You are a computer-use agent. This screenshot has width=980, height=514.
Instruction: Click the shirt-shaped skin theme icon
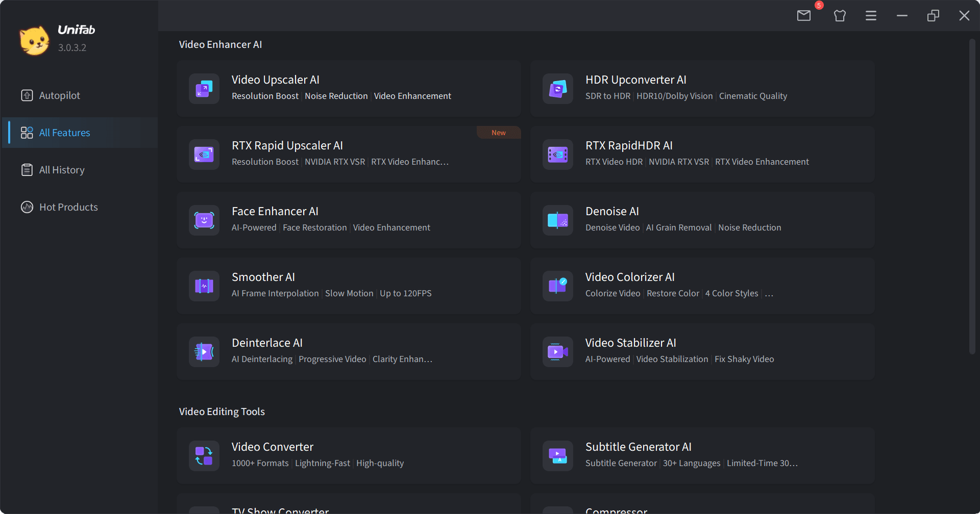(840, 16)
